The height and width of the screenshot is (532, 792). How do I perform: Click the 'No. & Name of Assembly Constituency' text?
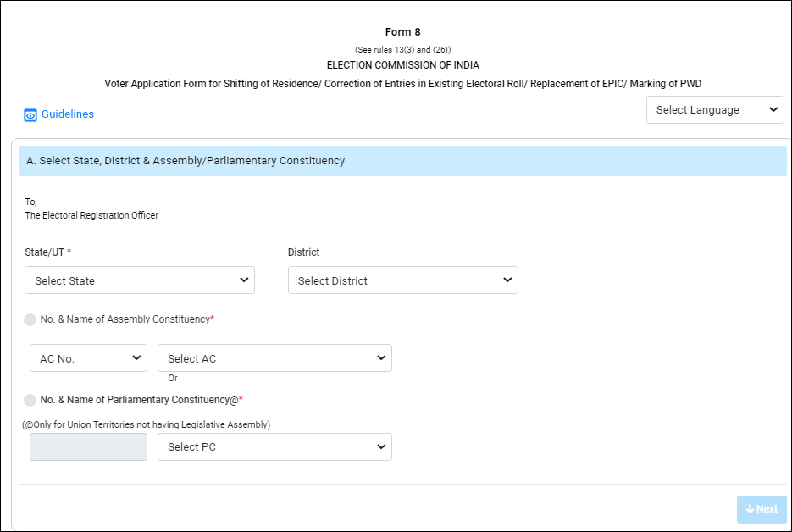[x=125, y=319]
